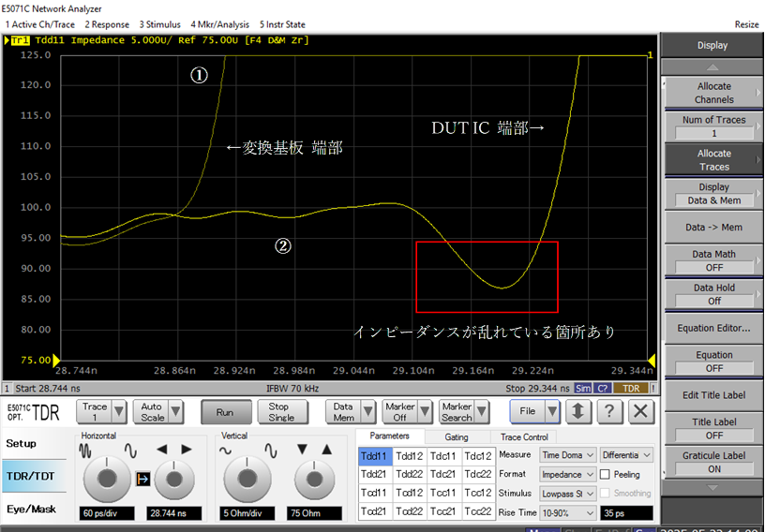The height and width of the screenshot is (532, 765).
Task: Select the Tdd21 parameter cell
Action: (375, 475)
